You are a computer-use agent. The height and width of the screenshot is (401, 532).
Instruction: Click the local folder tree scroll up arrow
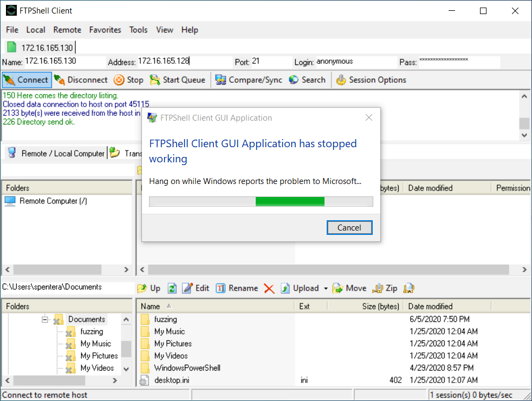126,319
